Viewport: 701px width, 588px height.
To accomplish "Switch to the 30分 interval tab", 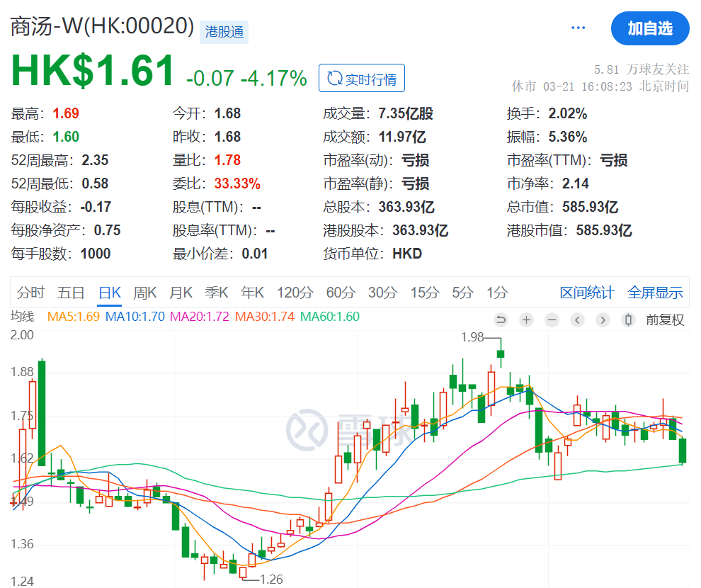I will tap(382, 293).
